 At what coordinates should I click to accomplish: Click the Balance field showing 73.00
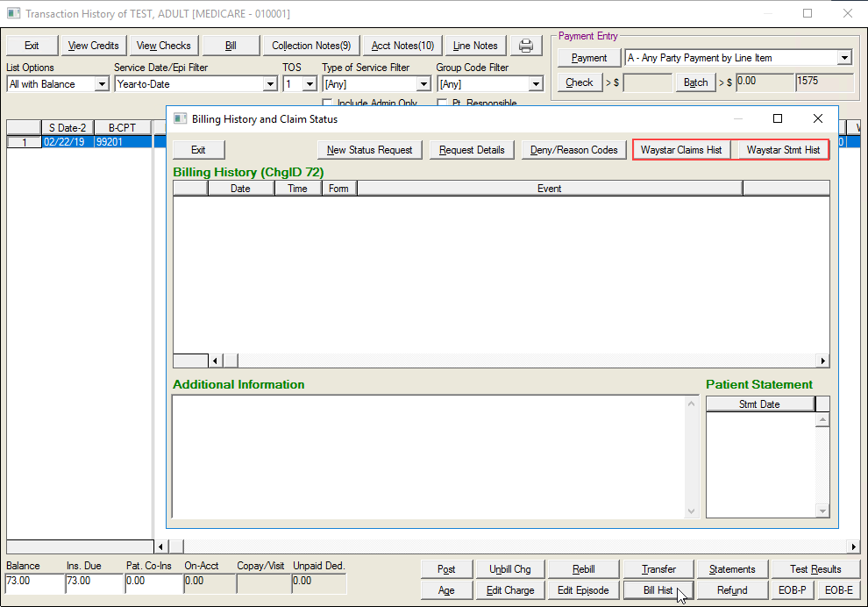(35, 583)
